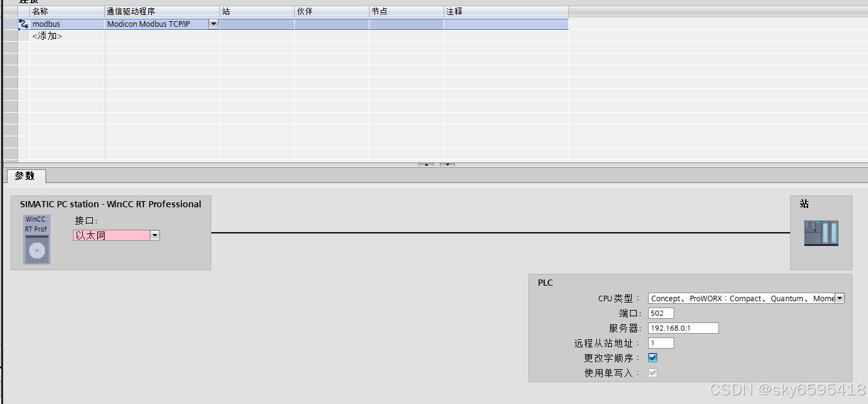Click the modbus connection row icon
The width and height of the screenshot is (868, 404).
pyautogui.click(x=24, y=24)
